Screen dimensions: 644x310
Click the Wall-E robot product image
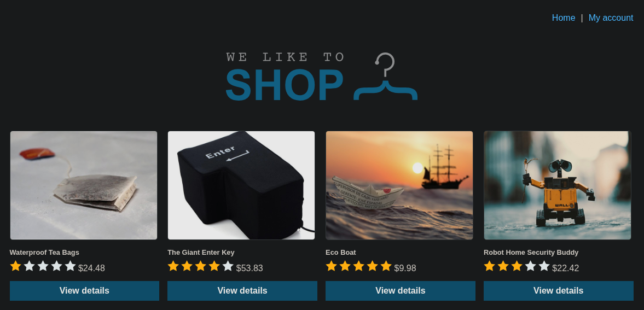(x=558, y=185)
